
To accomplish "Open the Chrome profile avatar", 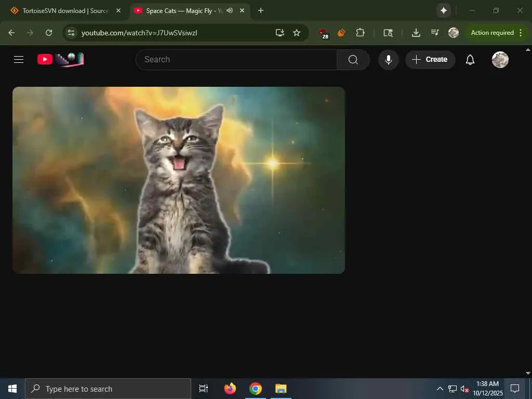I will [453, 33].
